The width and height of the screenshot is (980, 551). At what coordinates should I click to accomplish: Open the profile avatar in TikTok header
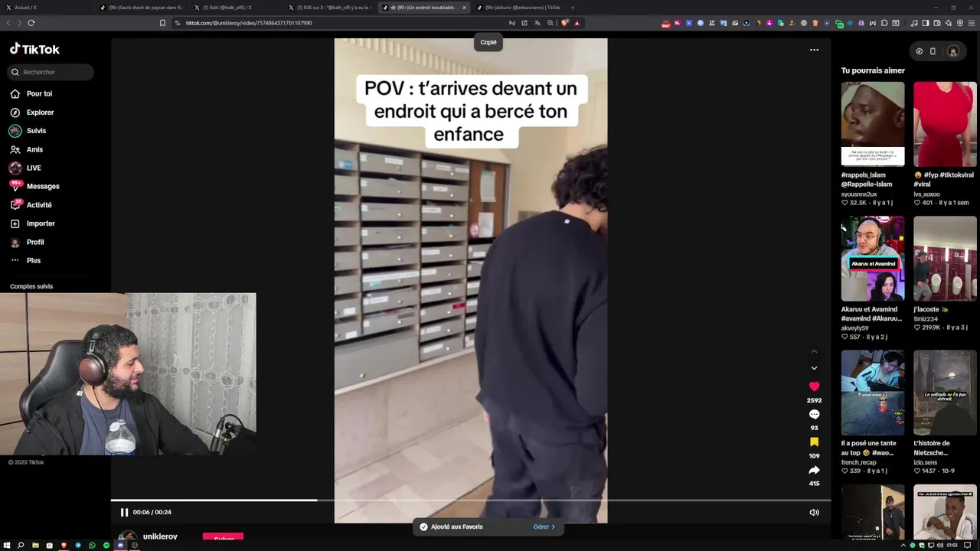click(952, 51)
